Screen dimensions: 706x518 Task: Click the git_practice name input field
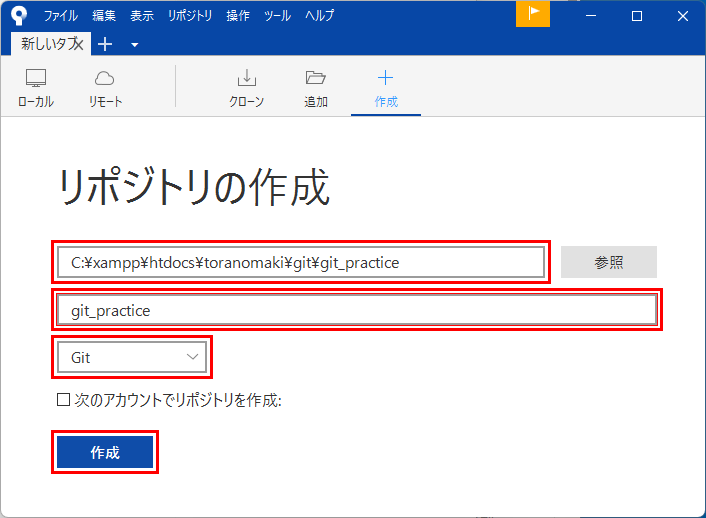(356, 311)
